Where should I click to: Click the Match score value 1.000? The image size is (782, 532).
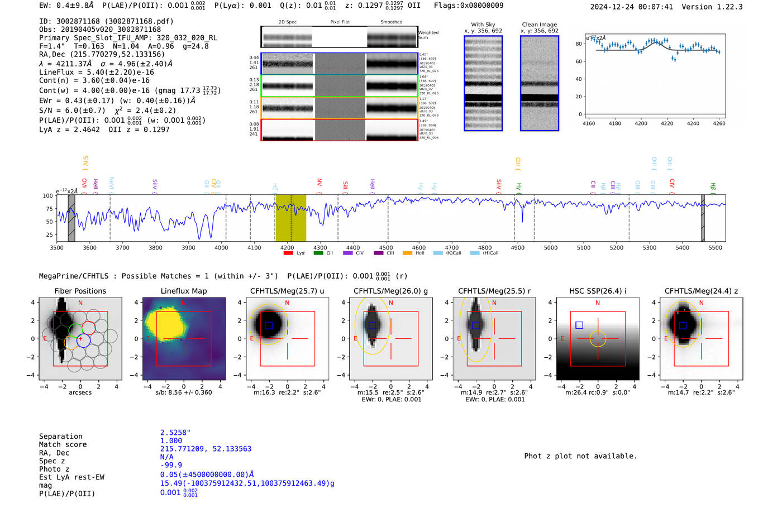tap(171, 440)
